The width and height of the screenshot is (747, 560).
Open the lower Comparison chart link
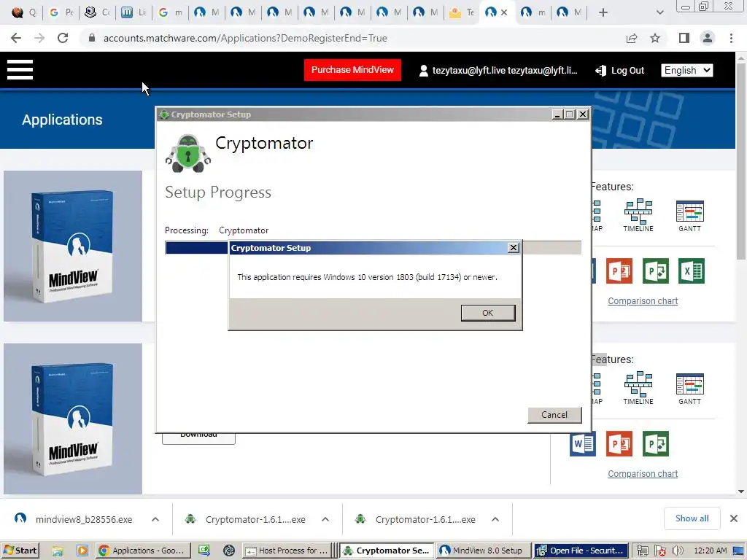click(643, 474)
